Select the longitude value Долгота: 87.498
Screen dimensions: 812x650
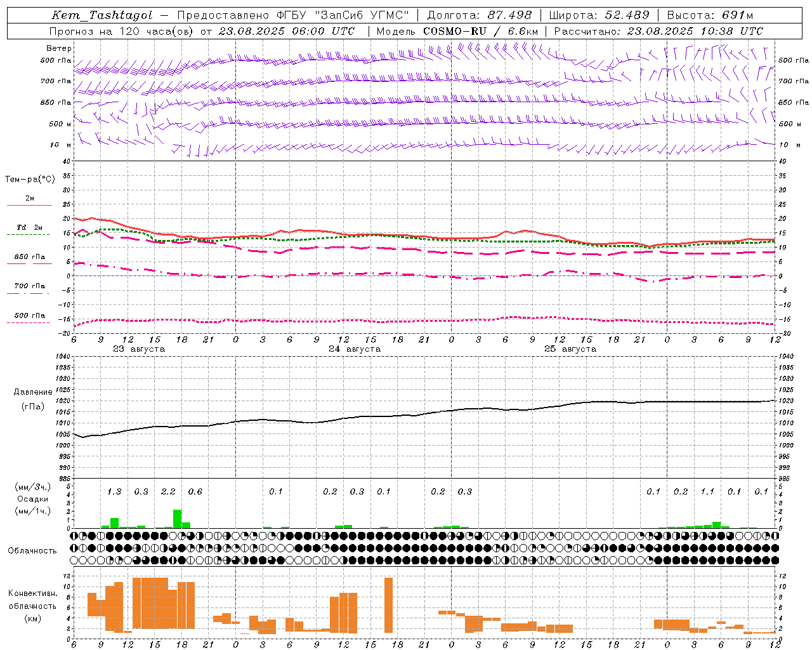[x=480, y=15]
